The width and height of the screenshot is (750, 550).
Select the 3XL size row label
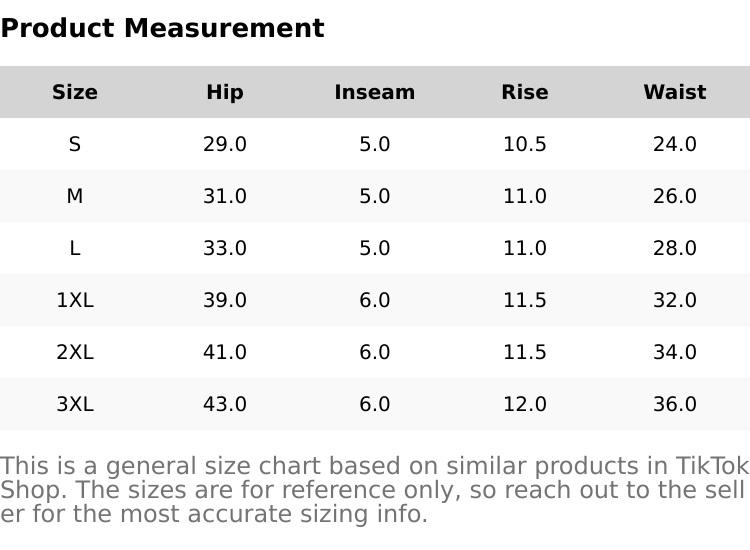click(75, 404)
